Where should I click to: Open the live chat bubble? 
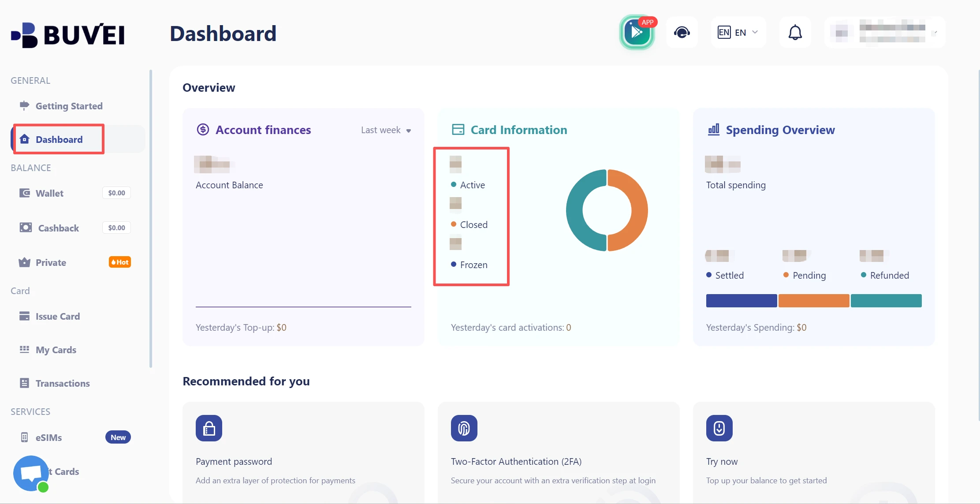click(31, 473)
